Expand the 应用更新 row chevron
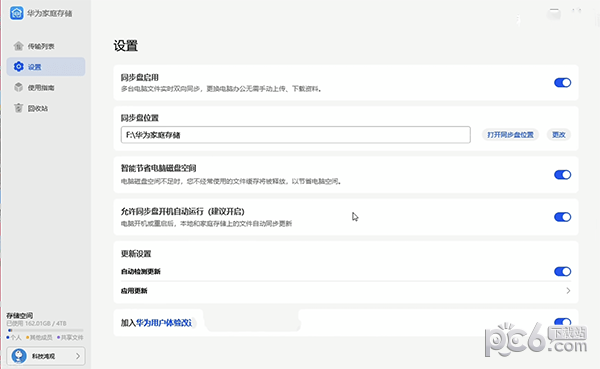The image size is (600, 369). 568,291
